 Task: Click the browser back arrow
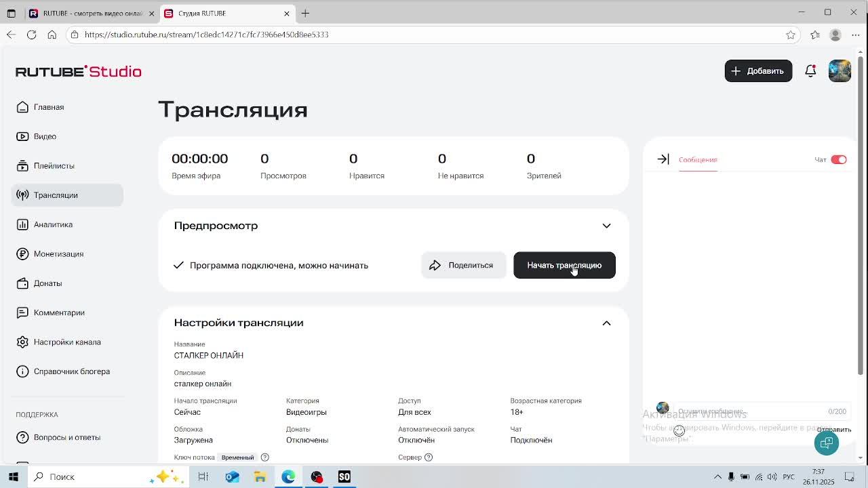click(11, 35)
